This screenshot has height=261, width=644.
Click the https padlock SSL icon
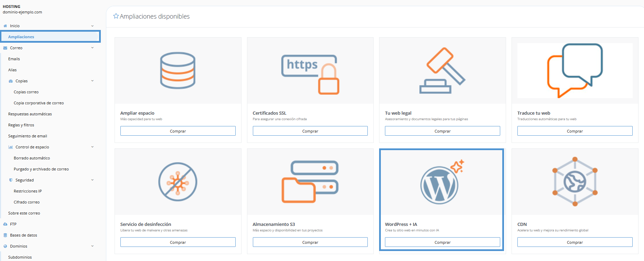coord(310,74)
